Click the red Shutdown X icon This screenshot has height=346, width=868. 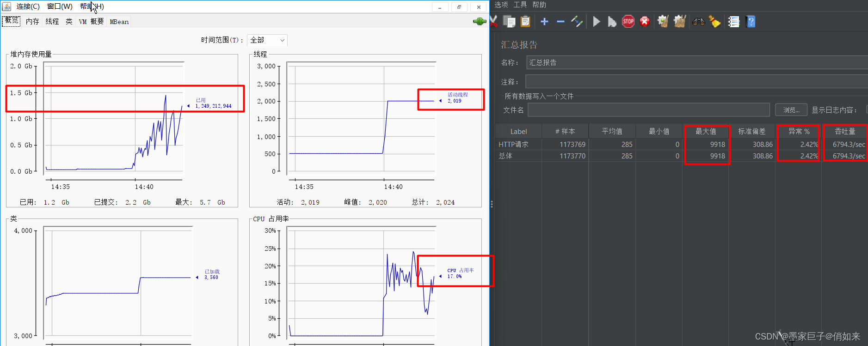click(x=645, y=21)
